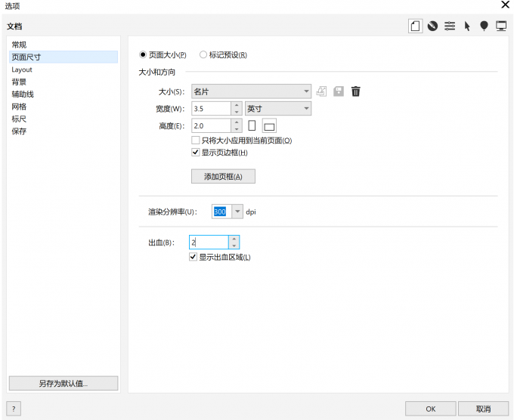Open the Workspace monitor icon
514x420 pixels.
[x=500, y=26]
